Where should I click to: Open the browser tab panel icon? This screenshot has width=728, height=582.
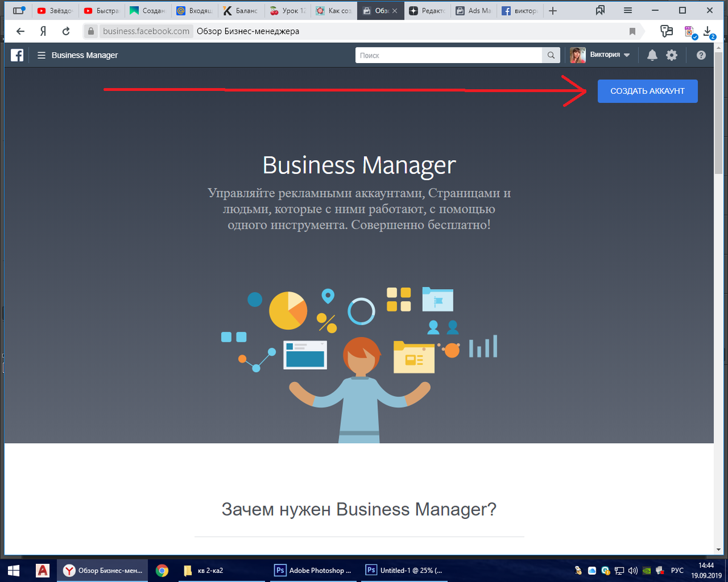pyautogui.click(x=19, y=10)
